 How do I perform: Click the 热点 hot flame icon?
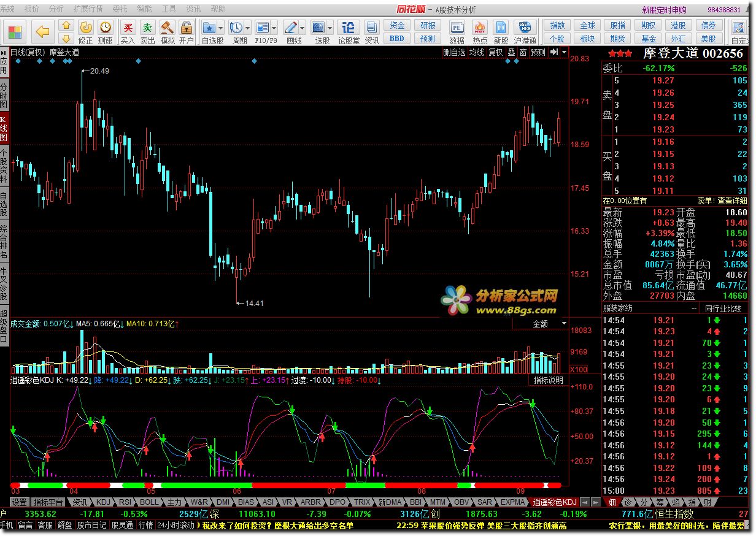pos(480,27)
